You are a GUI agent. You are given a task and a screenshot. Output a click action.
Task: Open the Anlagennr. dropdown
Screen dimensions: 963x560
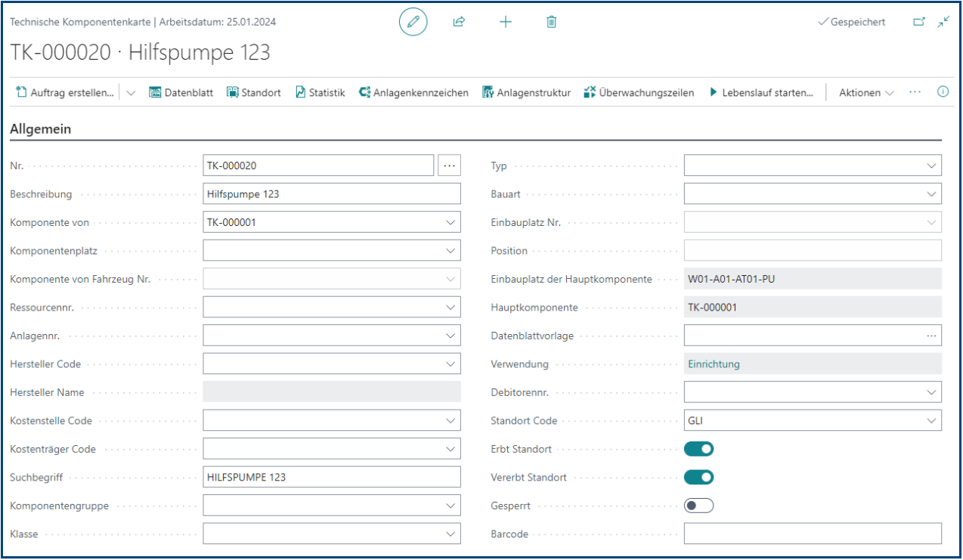pos(451,336)
